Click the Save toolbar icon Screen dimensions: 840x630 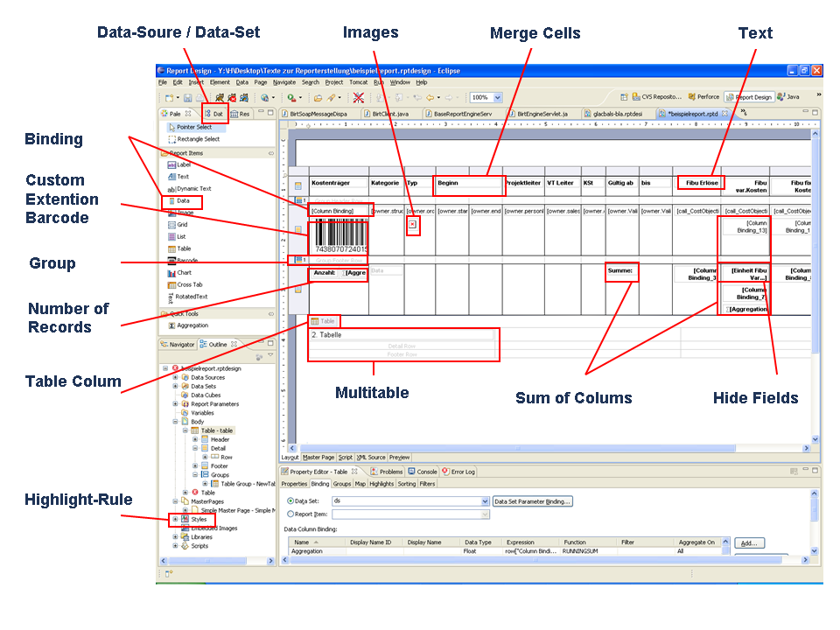click(187, 97)
